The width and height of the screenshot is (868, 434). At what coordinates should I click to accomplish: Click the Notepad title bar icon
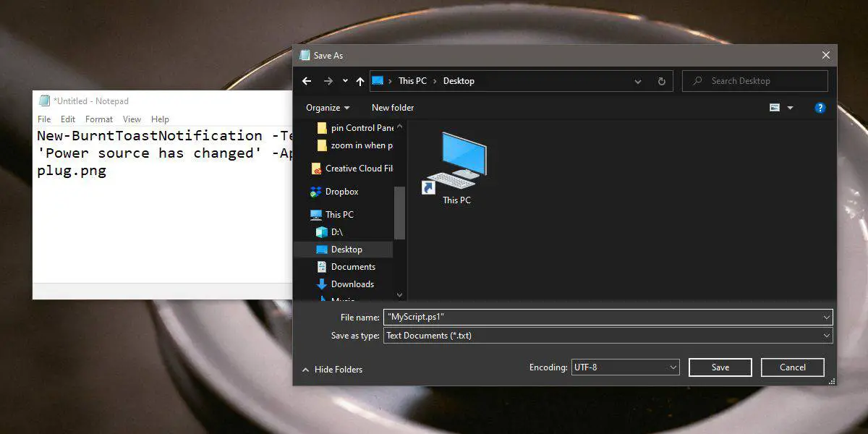click(x=44, y=101)
